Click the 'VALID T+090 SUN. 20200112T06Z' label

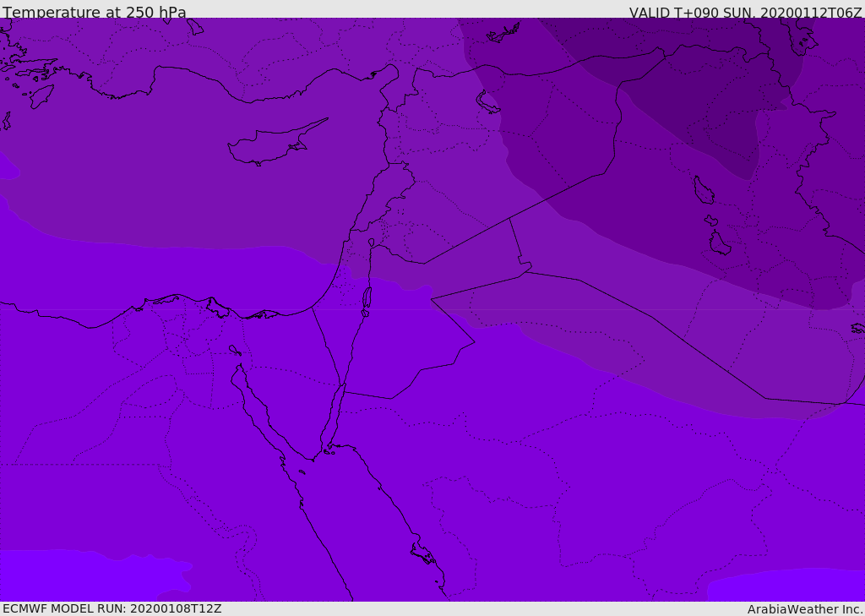click(745, 12)
